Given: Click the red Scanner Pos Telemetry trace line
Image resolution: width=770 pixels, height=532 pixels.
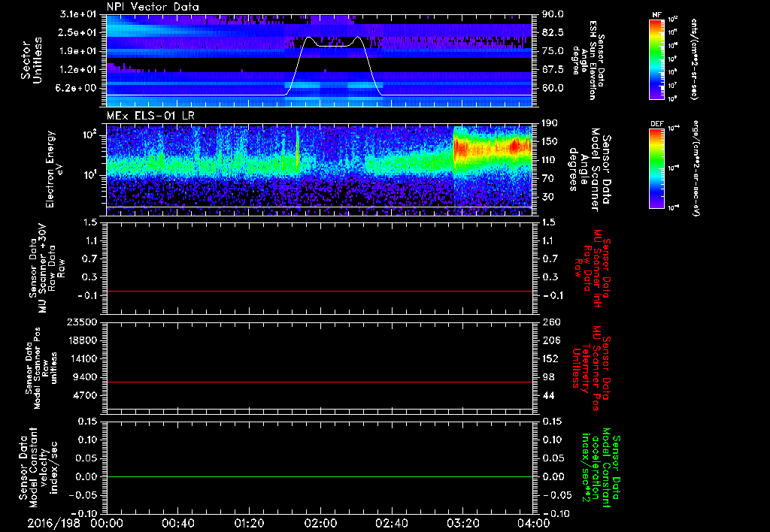Looking at the screenshot, I should click(319, 382).
